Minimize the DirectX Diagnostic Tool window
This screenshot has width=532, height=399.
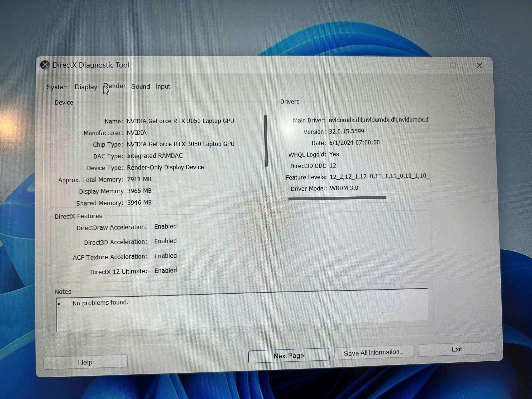click(427, 65)
